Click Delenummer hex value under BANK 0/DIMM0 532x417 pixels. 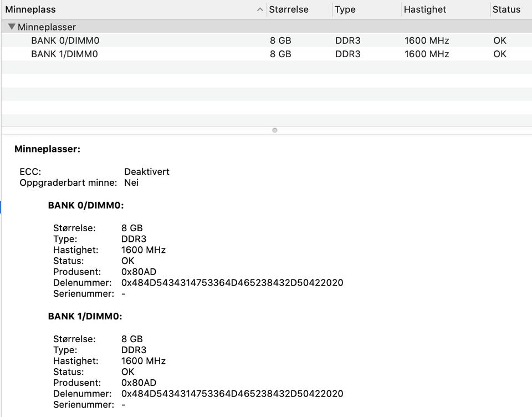232,282
